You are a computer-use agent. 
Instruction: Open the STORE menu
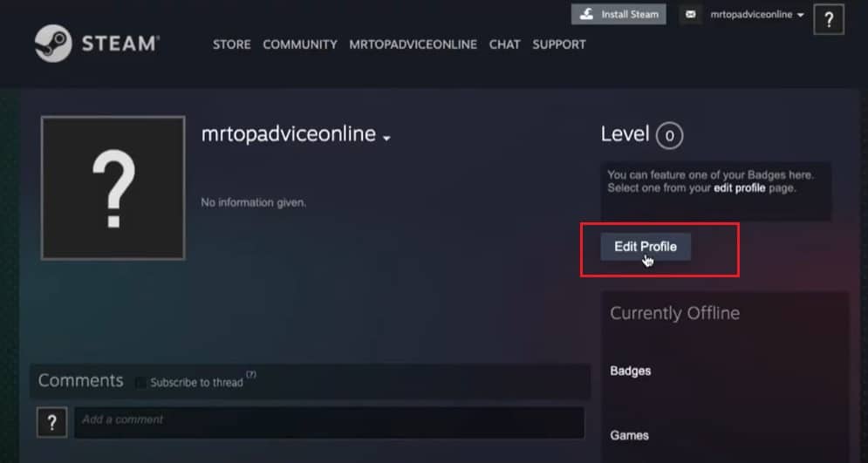pos(231,44)
